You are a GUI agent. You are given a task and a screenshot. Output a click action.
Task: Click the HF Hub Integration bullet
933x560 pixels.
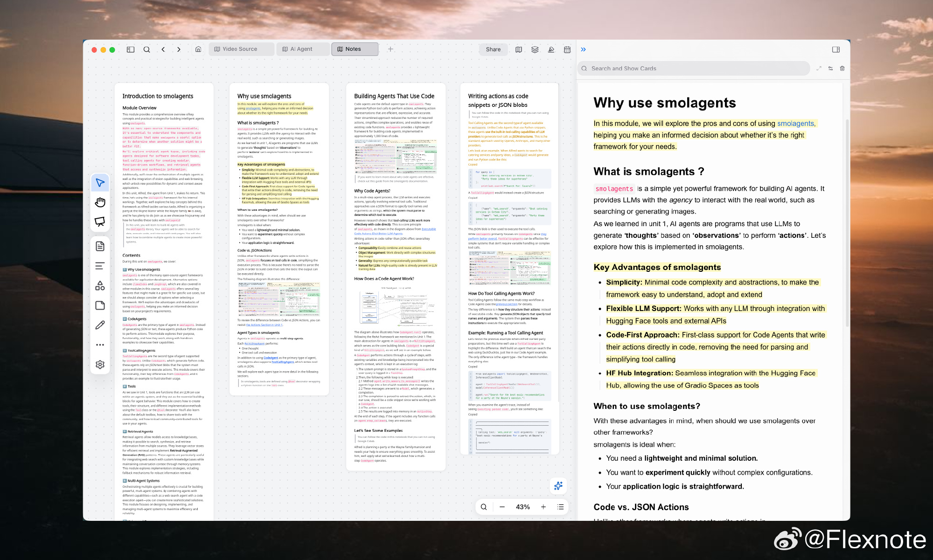pos(711,379)
